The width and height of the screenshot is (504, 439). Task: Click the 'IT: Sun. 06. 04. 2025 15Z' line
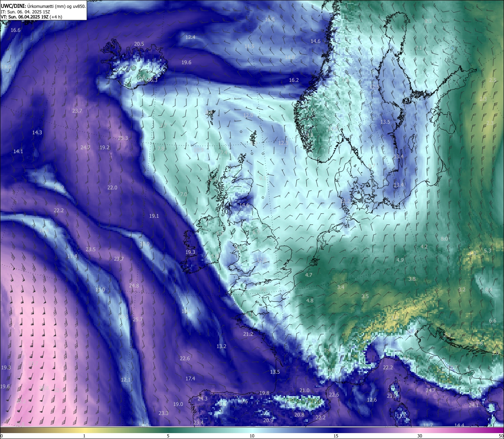pyautogui.click(x=26, y=12)
